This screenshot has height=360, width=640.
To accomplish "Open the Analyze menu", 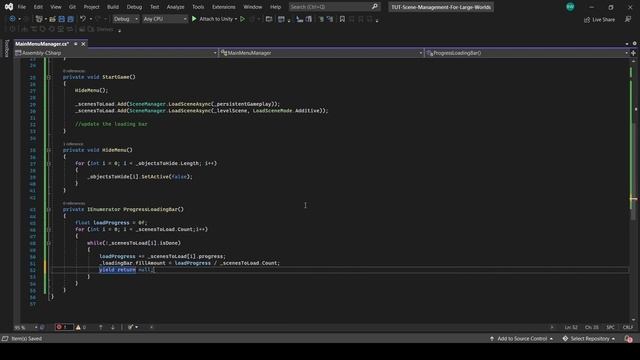I will (x=176, y=7).
